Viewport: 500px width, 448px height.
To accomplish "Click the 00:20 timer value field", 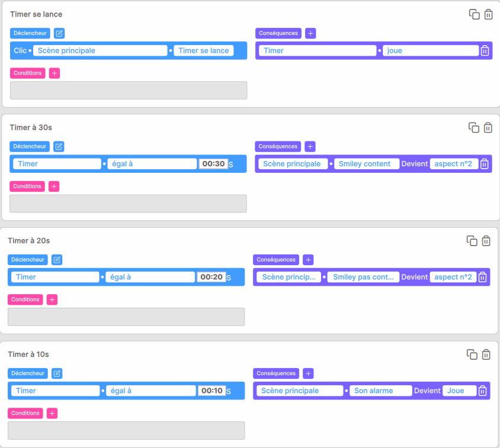I will 211,277.
